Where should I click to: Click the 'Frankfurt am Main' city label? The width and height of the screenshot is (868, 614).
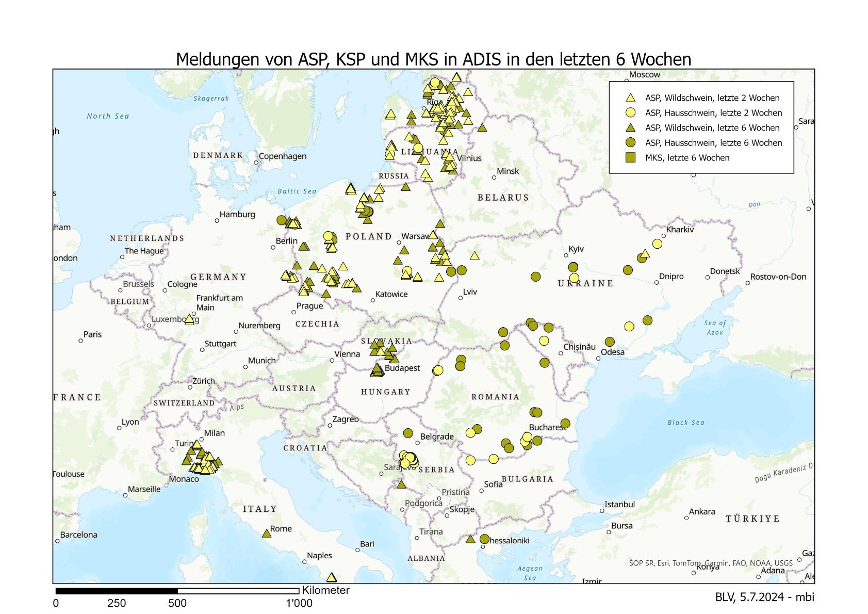click(x=220, y=303)
